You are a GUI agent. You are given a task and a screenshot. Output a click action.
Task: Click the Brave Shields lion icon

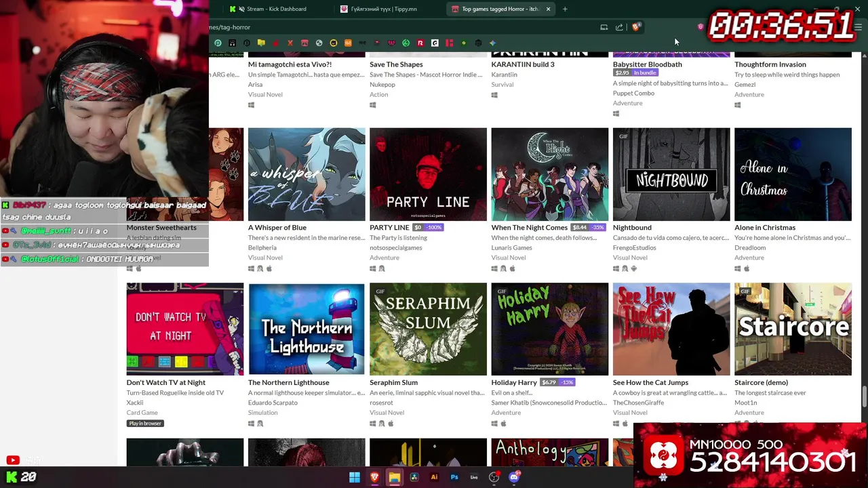[x=636, y=27]
